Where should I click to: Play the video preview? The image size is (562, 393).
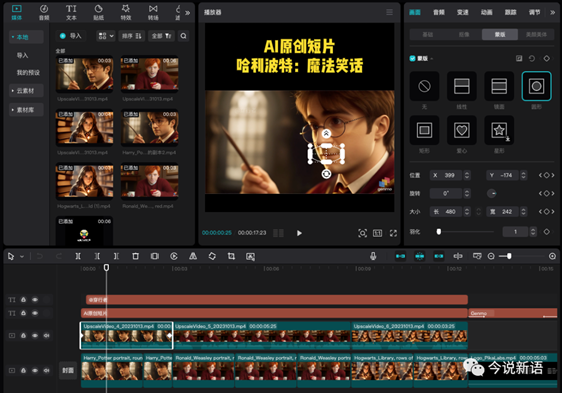299,233
